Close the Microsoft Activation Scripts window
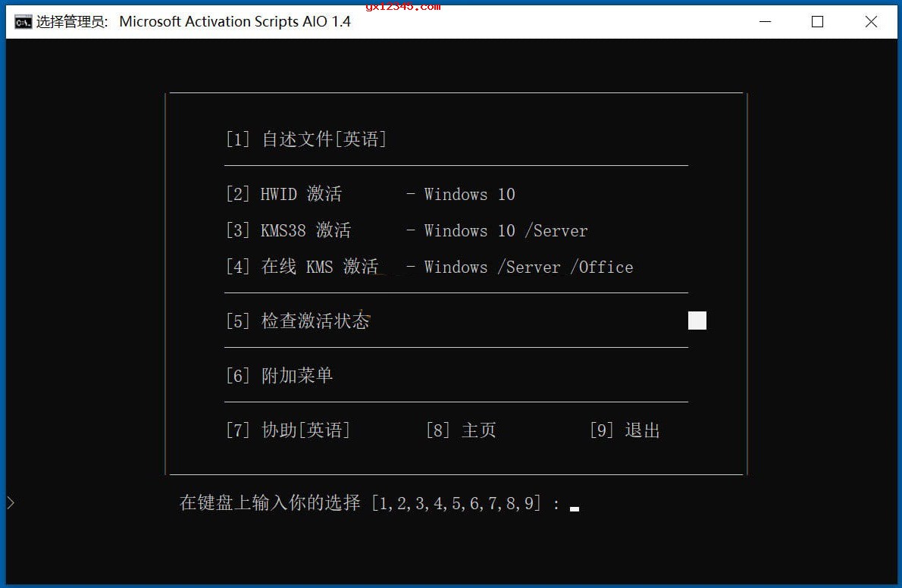 871,22
